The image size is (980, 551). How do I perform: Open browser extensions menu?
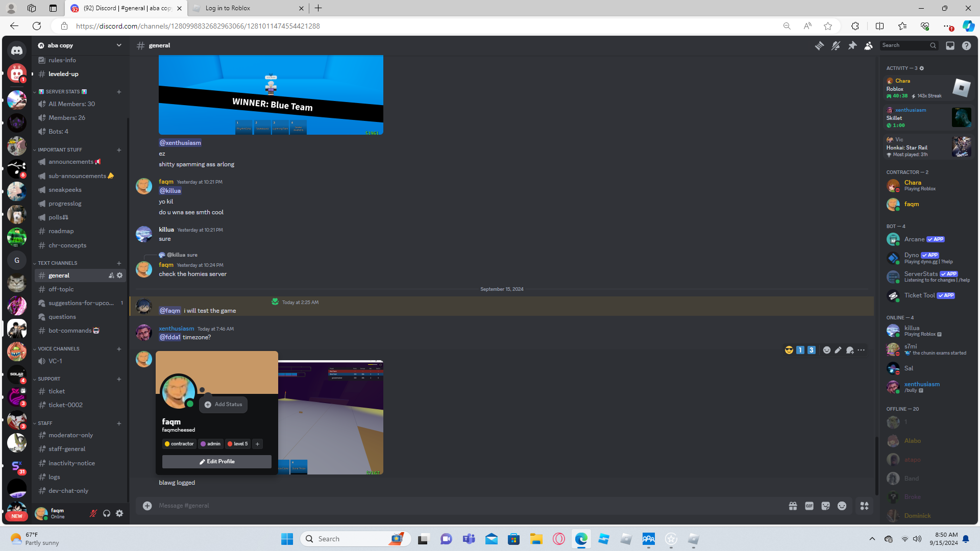tap(855, 26)
